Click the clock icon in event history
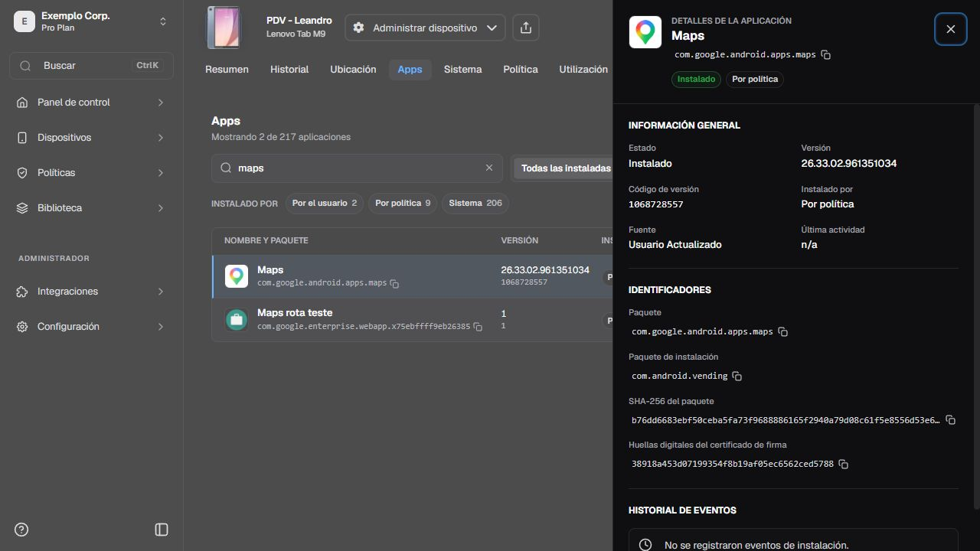 point(645,545)
